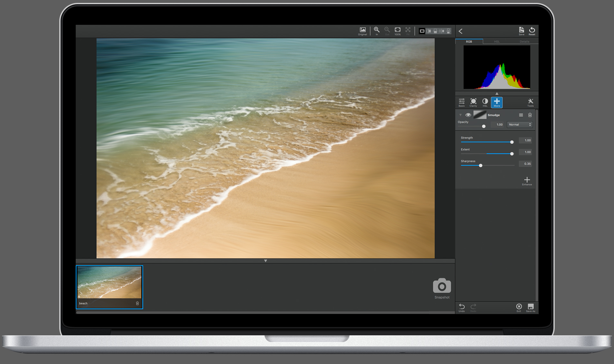Click the Strength value field
614x364 pixels.
(x=525, y=140)
